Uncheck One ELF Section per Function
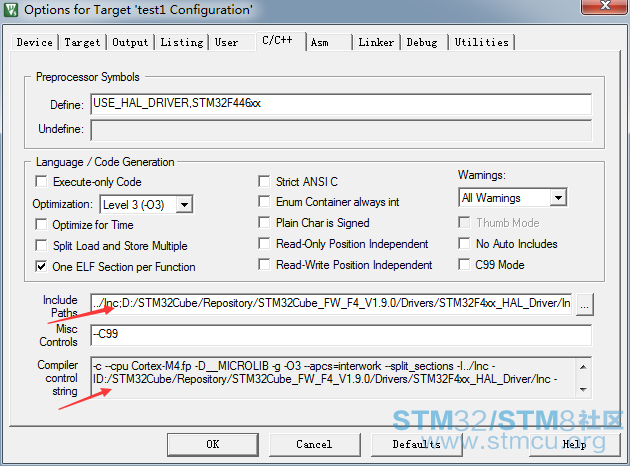 (x=41, y=266)
